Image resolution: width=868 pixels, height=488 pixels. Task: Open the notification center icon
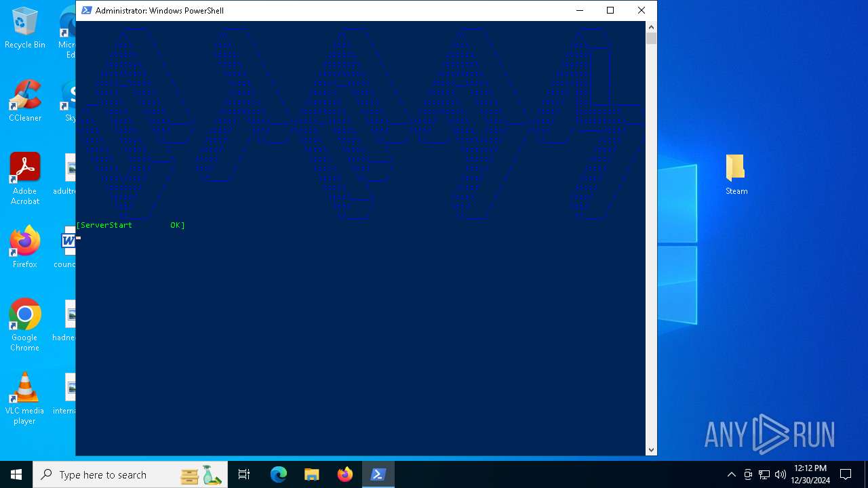coord(846,474)
